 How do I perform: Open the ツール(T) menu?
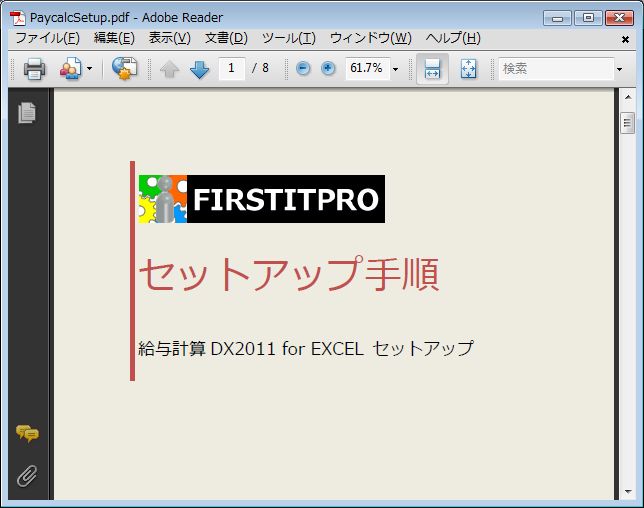click(x=289, y=38)
